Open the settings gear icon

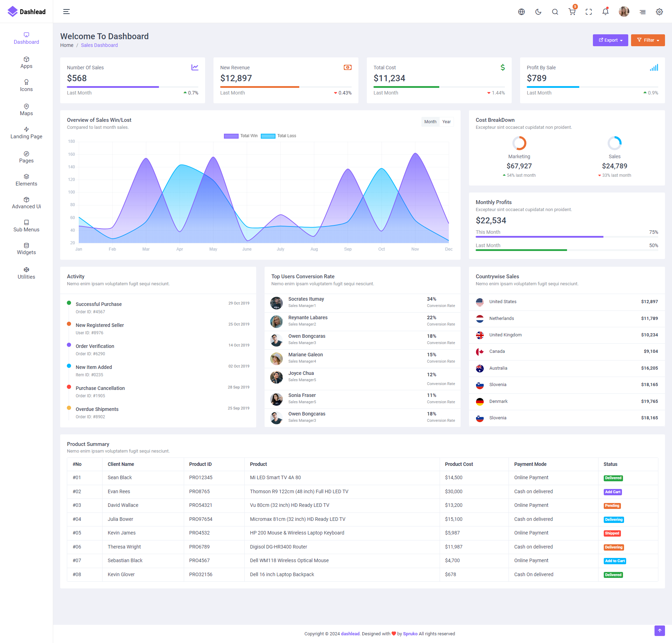click(x=659, y=12)
